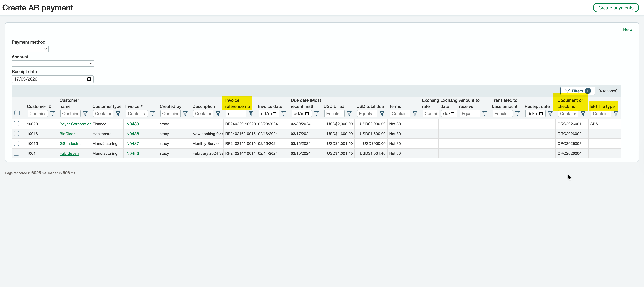Toggle the select-all checkbox in table header

[17, 113]
